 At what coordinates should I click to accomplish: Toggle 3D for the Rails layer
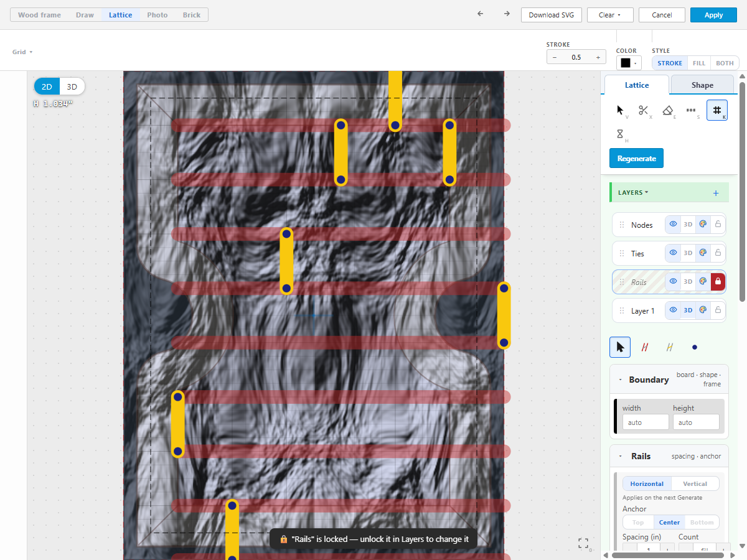coord(688,282)
